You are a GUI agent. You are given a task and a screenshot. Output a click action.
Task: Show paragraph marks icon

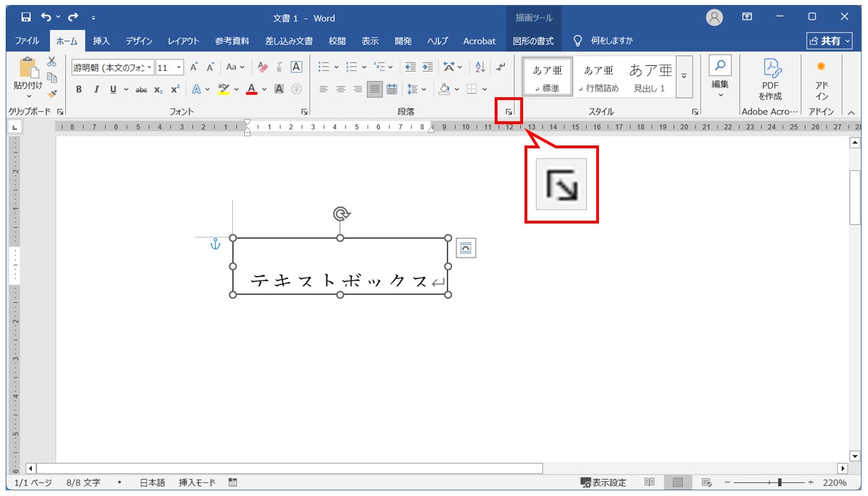[501, 67]
